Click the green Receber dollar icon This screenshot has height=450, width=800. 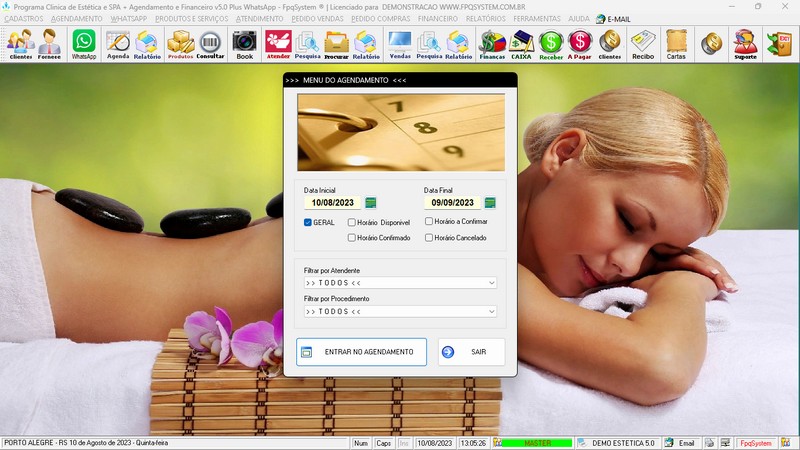551,44
